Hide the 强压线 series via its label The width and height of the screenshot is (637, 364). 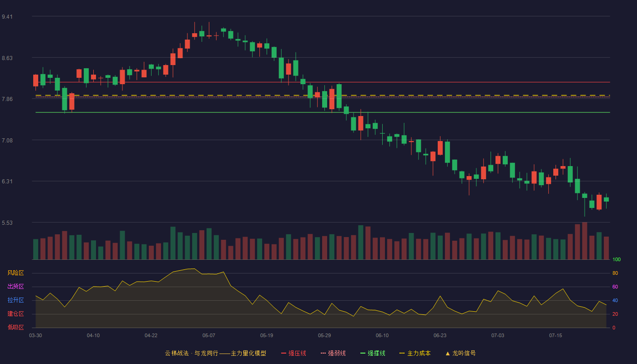tap(297, 353)
